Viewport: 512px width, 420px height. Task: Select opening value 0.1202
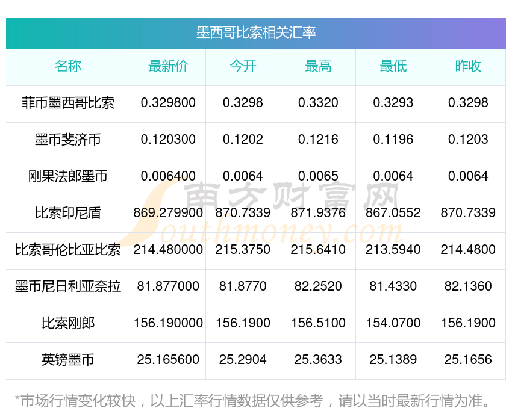(x=243, y=140)
